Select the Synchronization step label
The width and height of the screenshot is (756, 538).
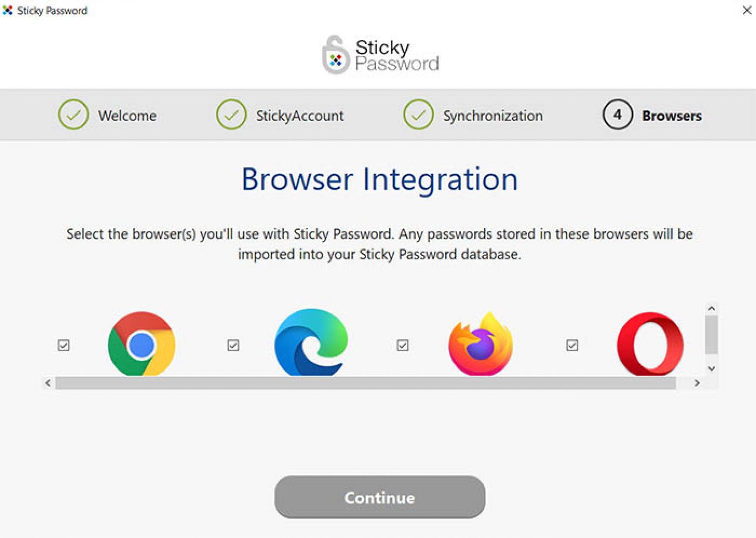pos(493,115)
